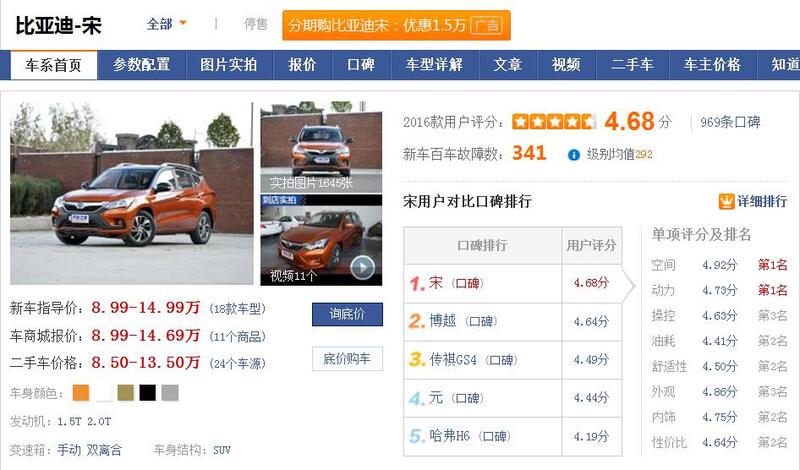Open the 实拍图片1645张 thumbnail
This screenshot has width=800, height=470.
click(321, 147)
